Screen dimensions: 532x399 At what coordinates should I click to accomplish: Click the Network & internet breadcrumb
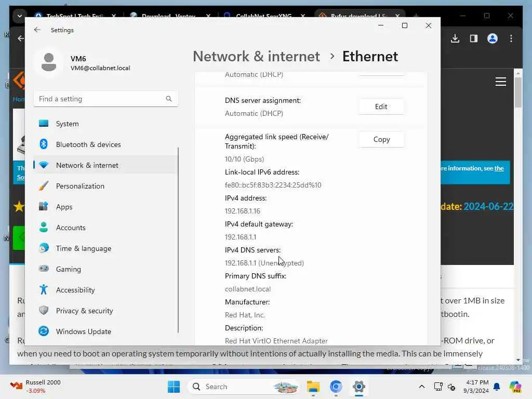click(256, 56)
